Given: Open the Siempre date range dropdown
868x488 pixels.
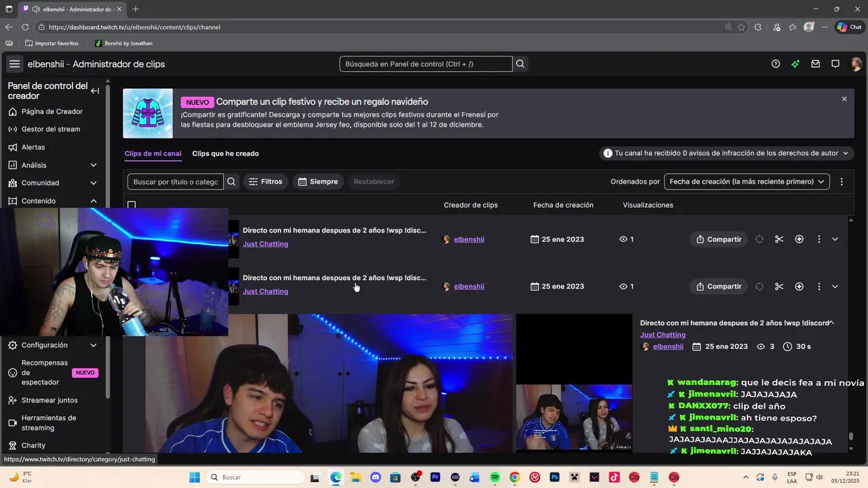Looking at the screenshot, I should coord(318,182).
